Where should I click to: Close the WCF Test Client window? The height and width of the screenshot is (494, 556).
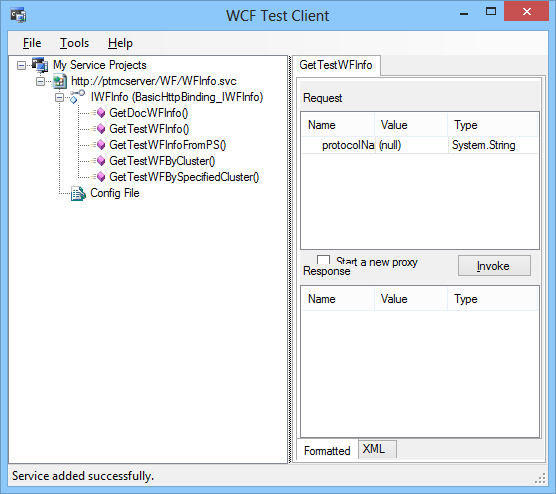pos(527,12)
